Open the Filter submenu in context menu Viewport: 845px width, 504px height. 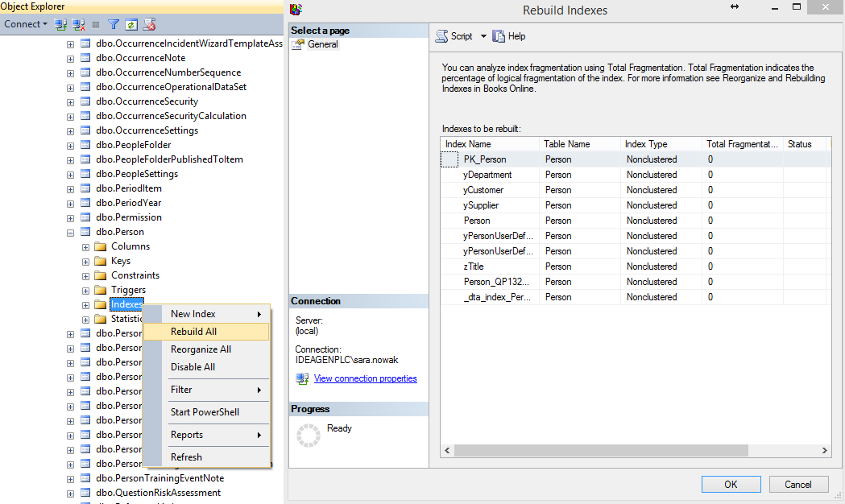[206, 390]
